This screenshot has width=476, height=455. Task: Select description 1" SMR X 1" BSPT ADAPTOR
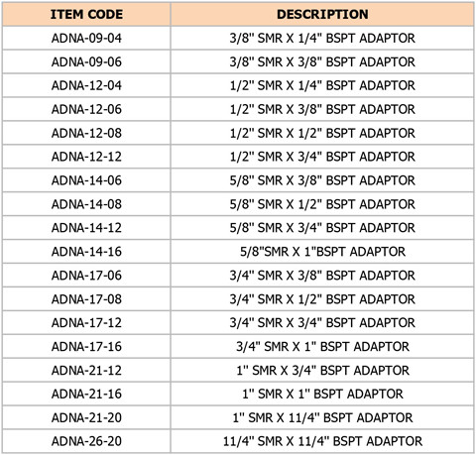coord(322,394)
